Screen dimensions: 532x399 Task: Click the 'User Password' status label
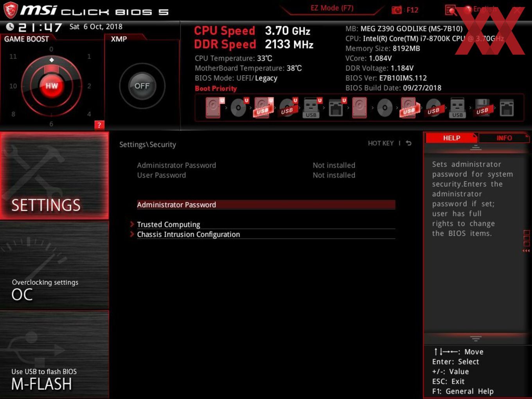(x=162, y=175)
